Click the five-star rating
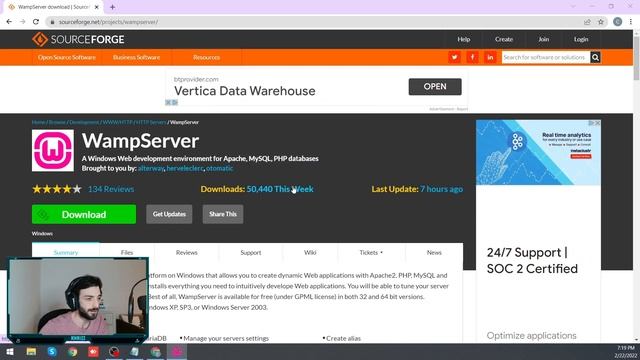 pyautogui.click(x=57, y=189)
